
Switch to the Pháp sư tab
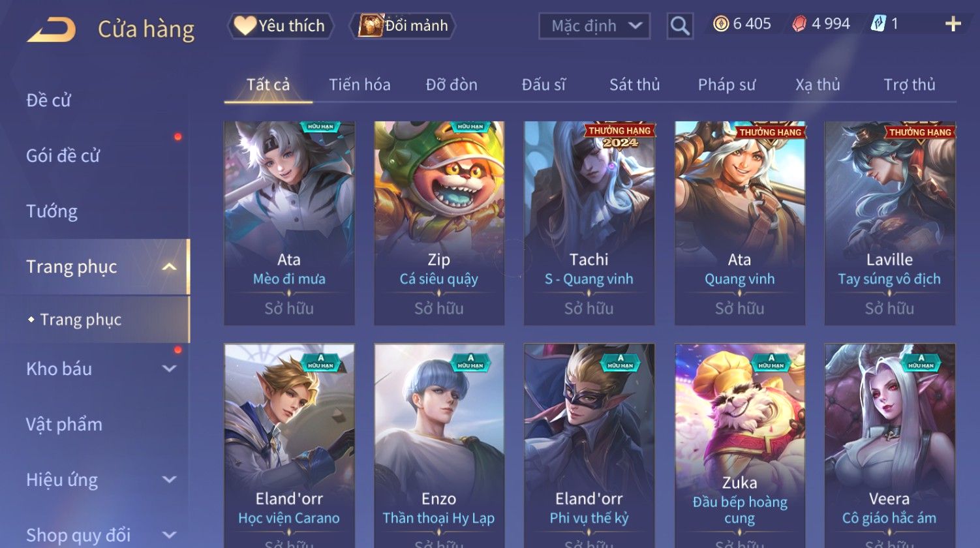coord(726,85)
